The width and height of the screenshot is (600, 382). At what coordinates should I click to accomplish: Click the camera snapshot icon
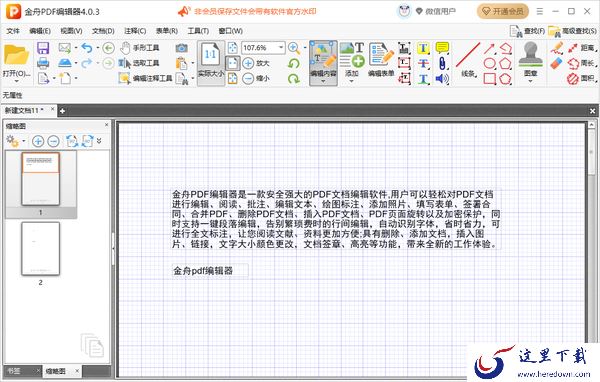coord(181,48)
